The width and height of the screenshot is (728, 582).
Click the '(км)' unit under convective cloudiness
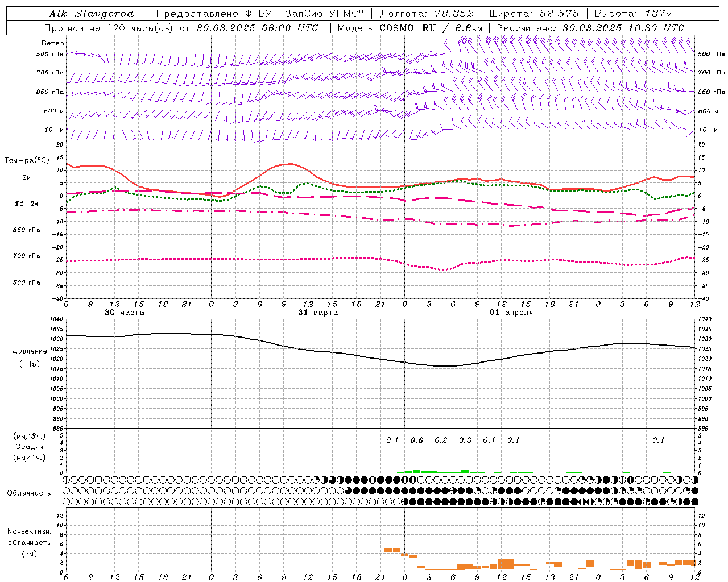click(29, 554)
